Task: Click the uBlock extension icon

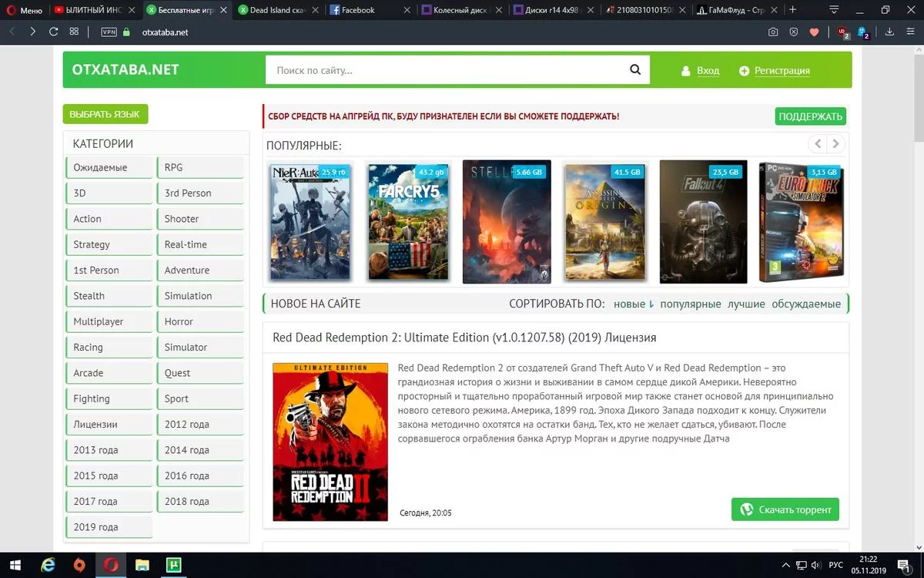Action: click(843, 32)
